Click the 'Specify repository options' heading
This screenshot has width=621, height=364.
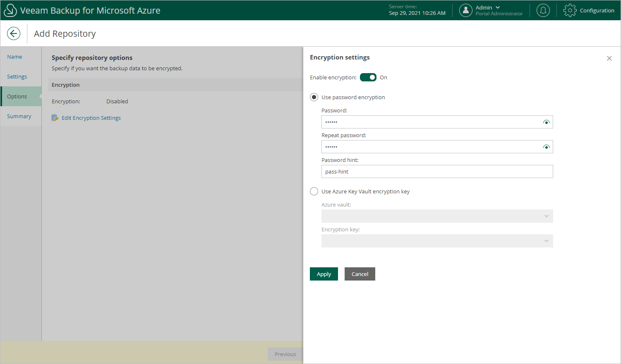[x=92, y=58]
